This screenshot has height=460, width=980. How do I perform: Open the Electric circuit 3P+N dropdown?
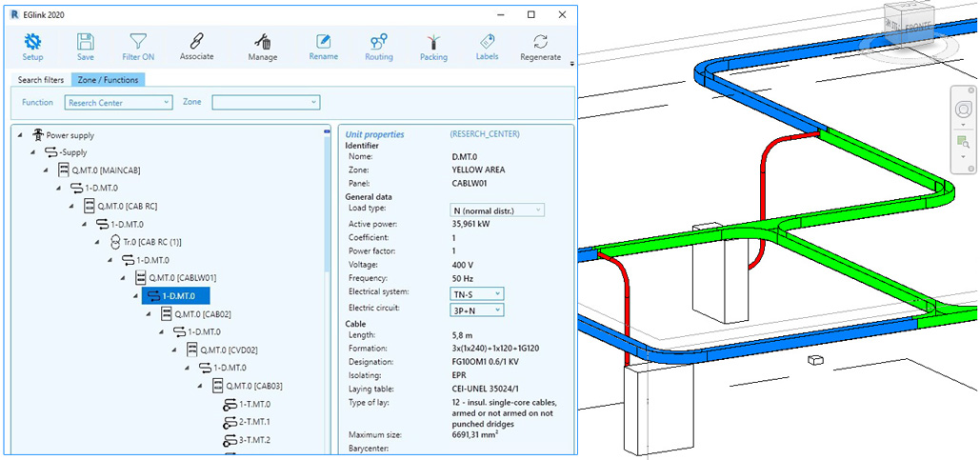(476, 310)
